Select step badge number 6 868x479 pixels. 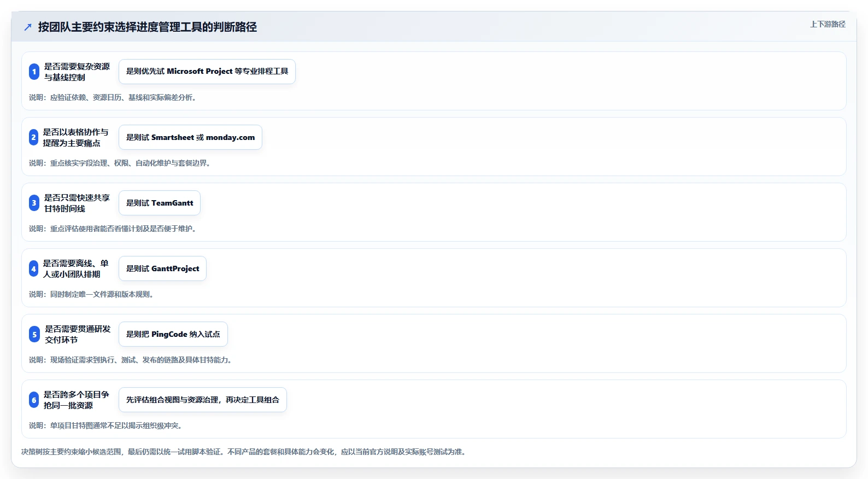coord(34,400)
